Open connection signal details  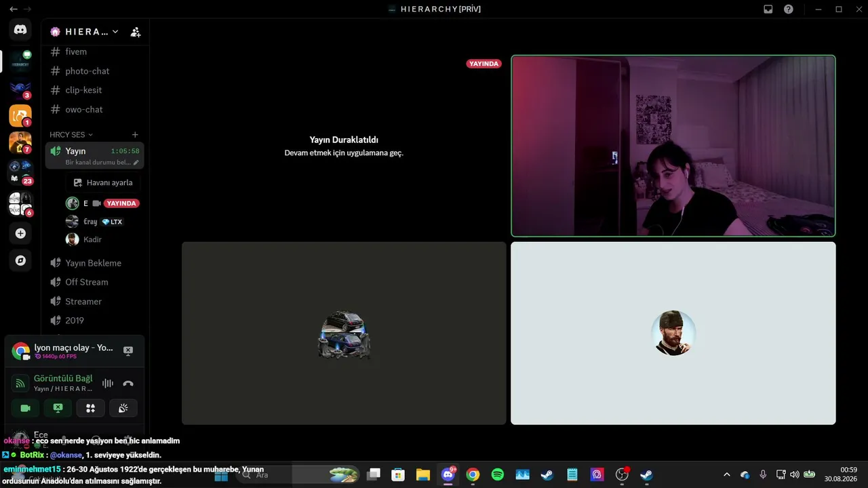tap(20, 384)
